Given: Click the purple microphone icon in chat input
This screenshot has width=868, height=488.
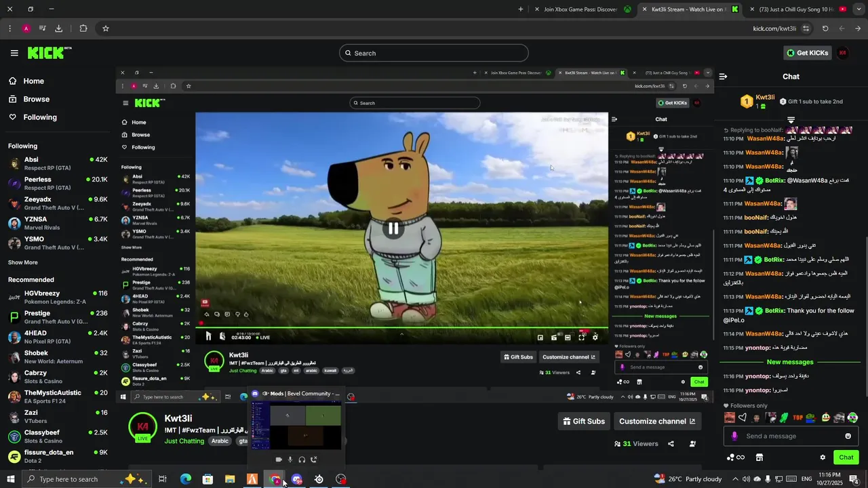Looking at the screenshot, I should pos(734,436).
